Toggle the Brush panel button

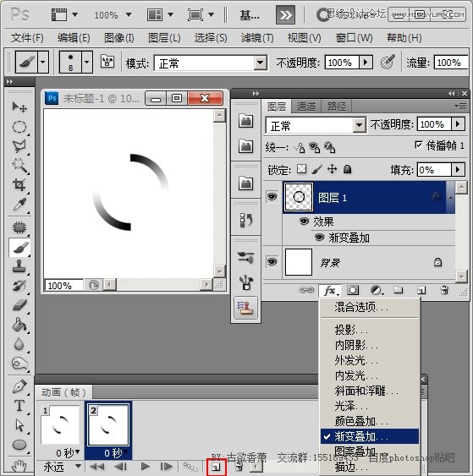click(107, 62)
